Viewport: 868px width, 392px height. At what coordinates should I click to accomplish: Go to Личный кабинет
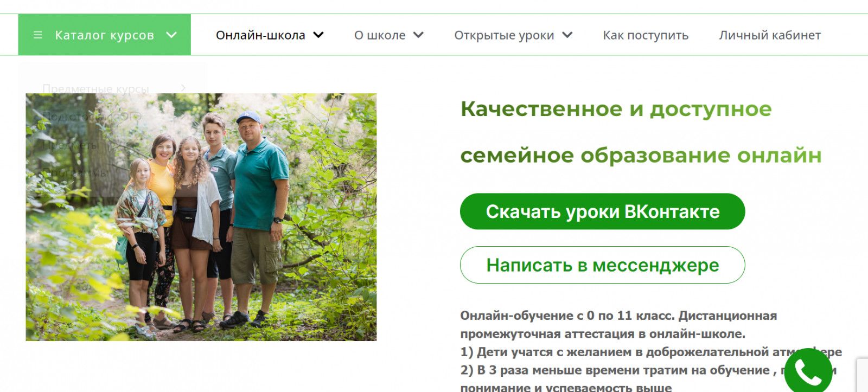[770, 35]
